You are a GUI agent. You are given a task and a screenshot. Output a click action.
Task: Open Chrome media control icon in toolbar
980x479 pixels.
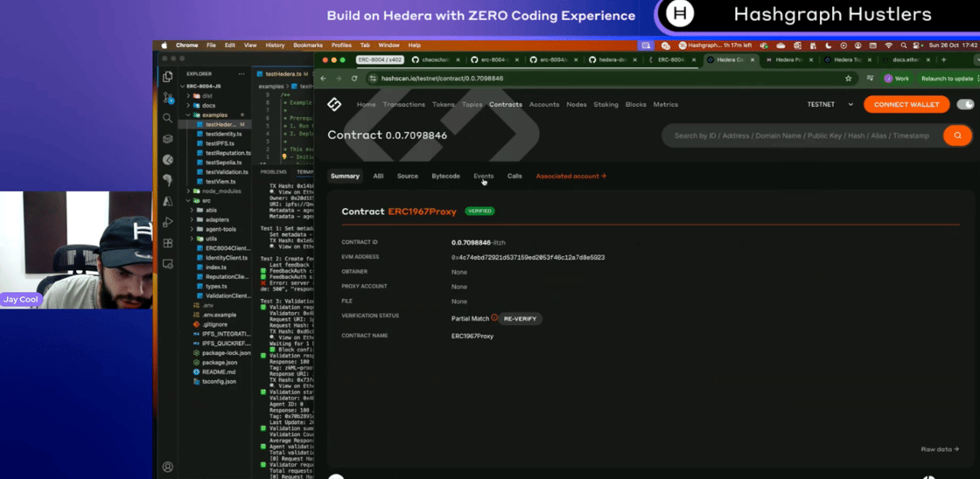[x=871, y=79]
